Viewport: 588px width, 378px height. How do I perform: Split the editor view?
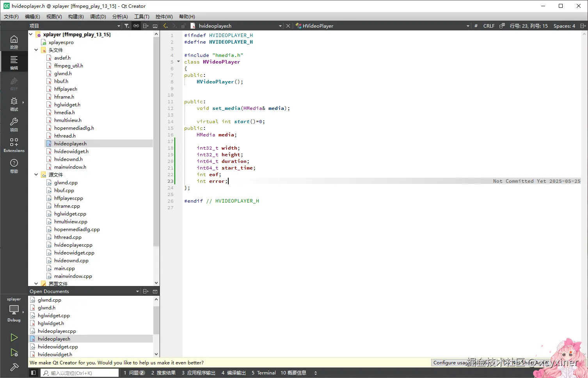tap(583, 26)
